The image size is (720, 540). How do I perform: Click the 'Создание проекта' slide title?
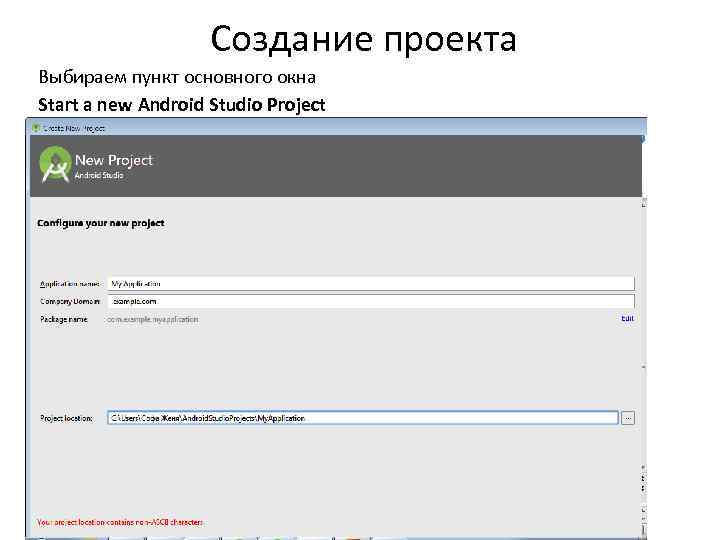(x=363, y=39)
